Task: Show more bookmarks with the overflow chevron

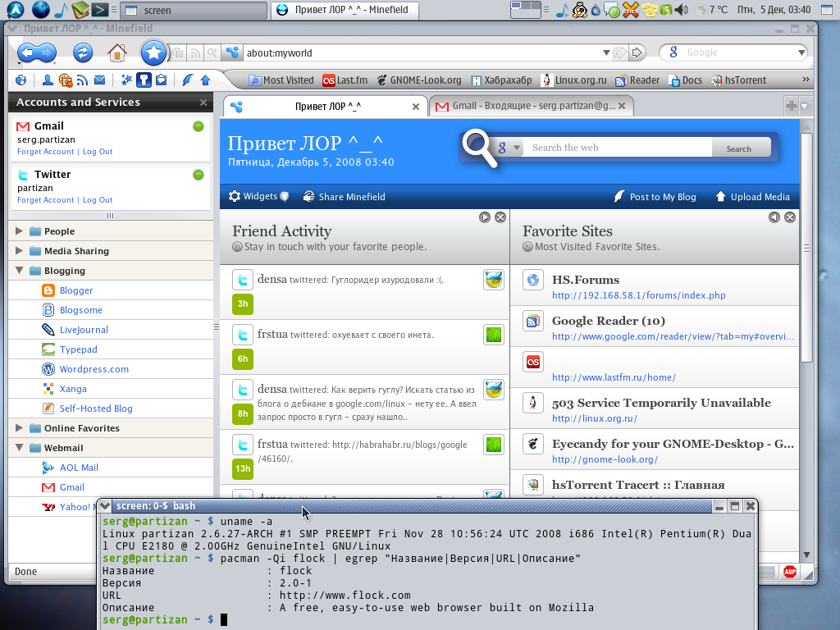Action: 806,80
